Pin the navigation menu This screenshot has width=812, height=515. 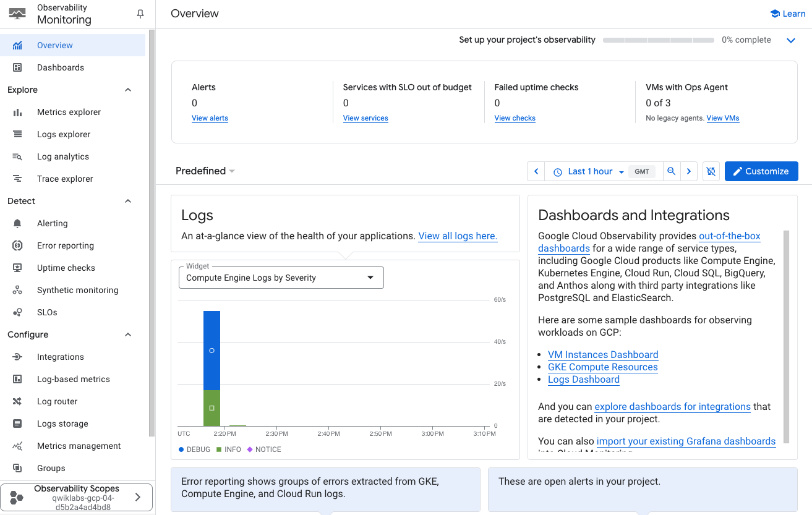(x=140, y=13)
